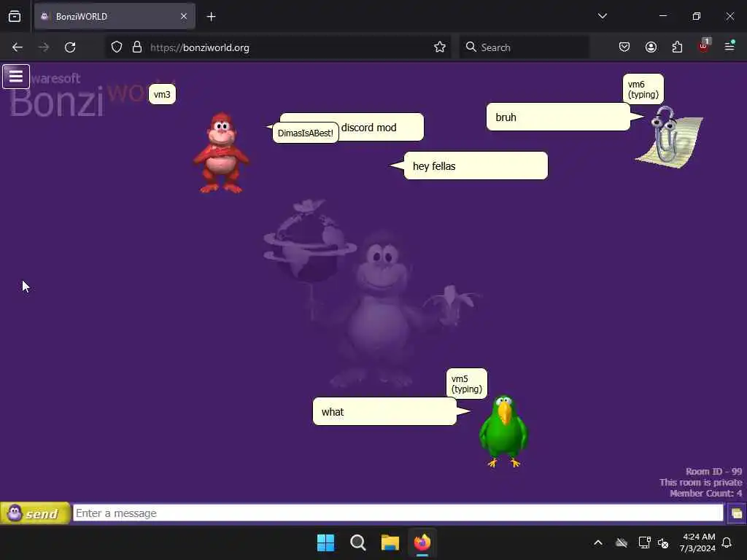This screenshot has height=560, width=747.
Task: Click the uBlock Origin extension icon
Action: coord(704,46)
